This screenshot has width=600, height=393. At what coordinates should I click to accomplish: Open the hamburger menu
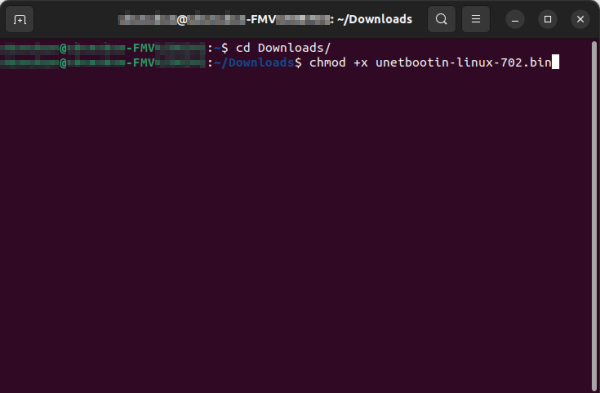[x=476, y=19]
